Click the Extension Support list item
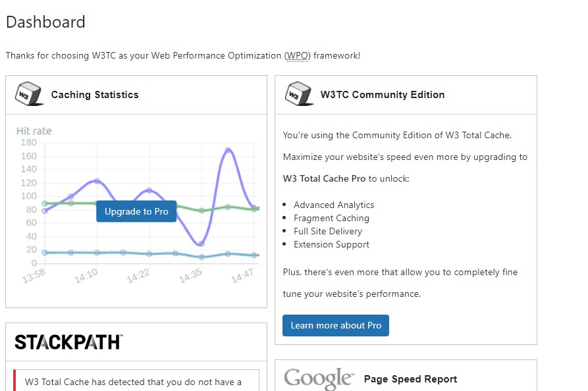The width and height of the screenshot is (588, 391). click(x=331, y=244)
